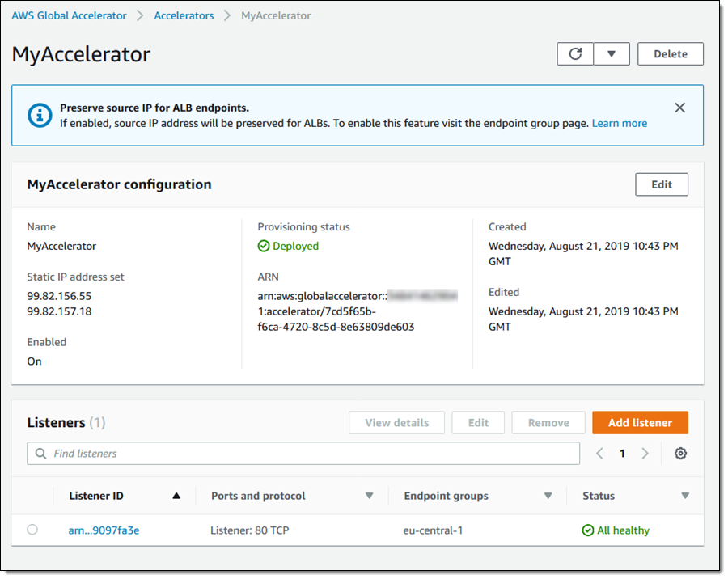Add a new listener
728x579 pixels.
tap(640, 423)
